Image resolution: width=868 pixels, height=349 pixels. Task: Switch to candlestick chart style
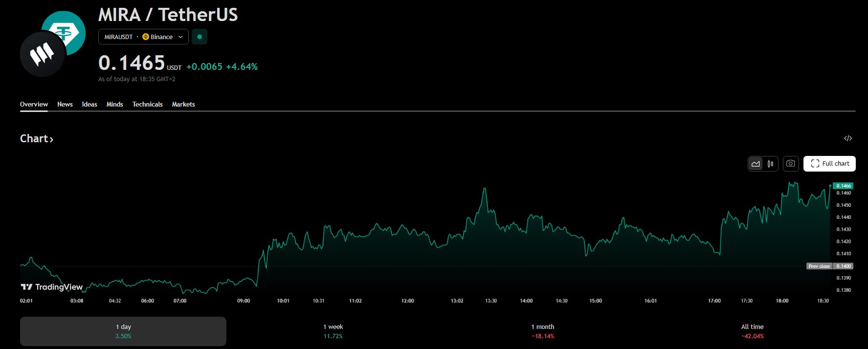click(x=771, y=164)
